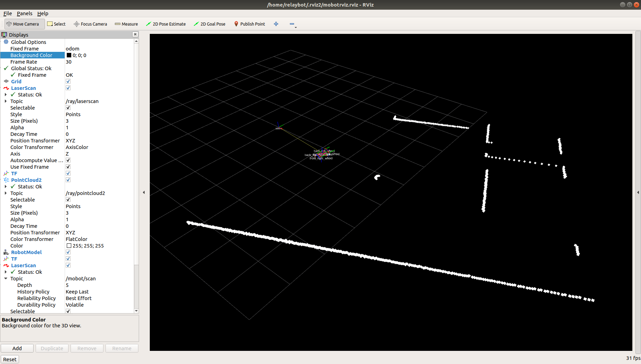
Task: Click the Displays scrollbar up arrow
Action: coord(136,41)
